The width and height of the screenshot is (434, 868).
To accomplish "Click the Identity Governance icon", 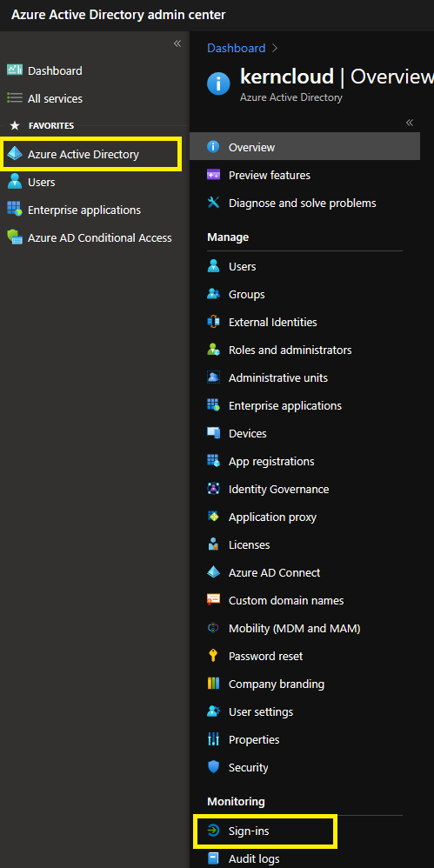I will pyautogui.click(x=213, y=489).
